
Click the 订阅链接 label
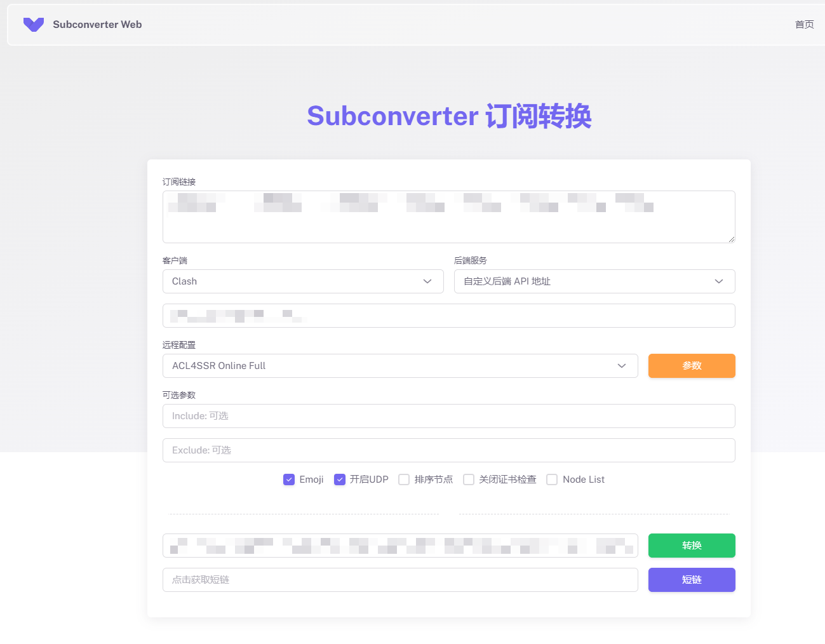coord(179,182)
